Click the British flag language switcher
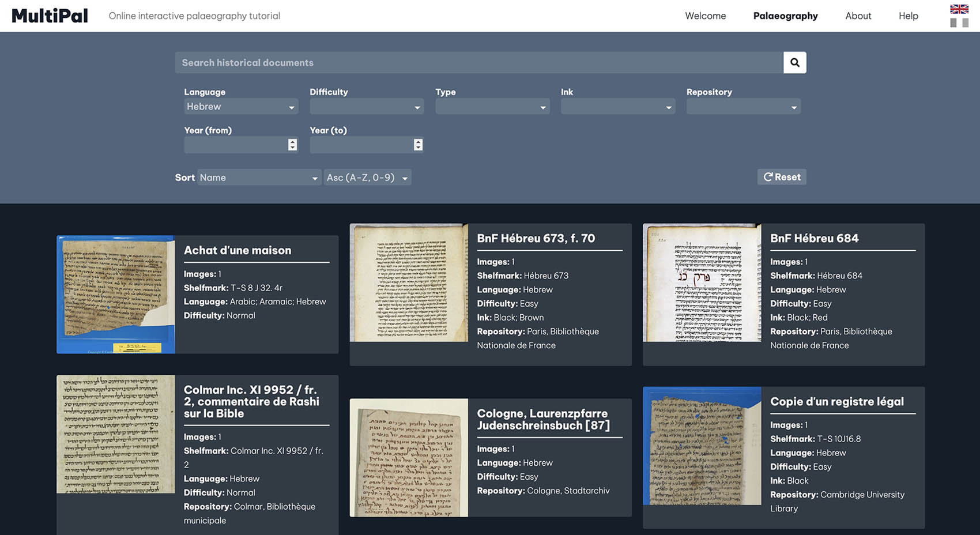The height and width of the screenshot is (535, 980). [959, 9]
